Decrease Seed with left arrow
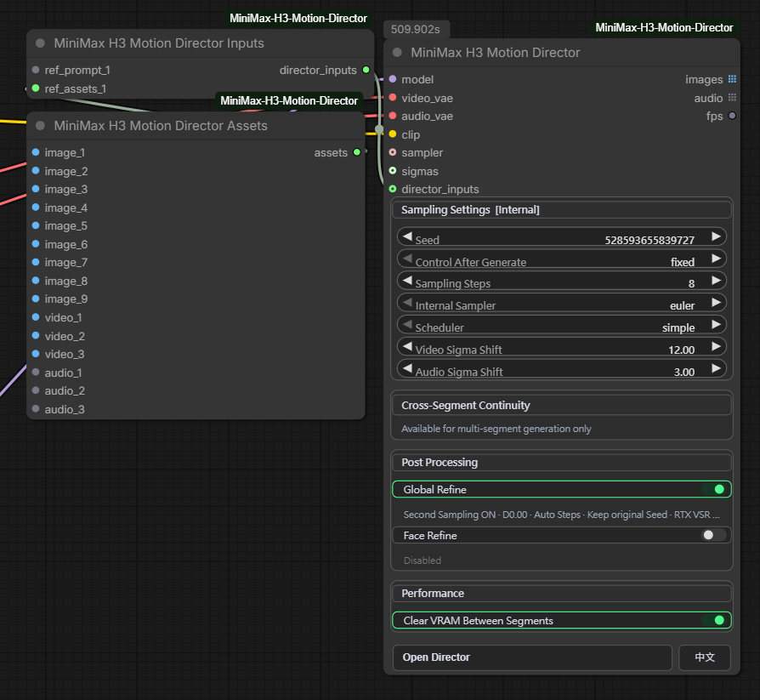Screen dimensions: 760x700 click(407, 236)
